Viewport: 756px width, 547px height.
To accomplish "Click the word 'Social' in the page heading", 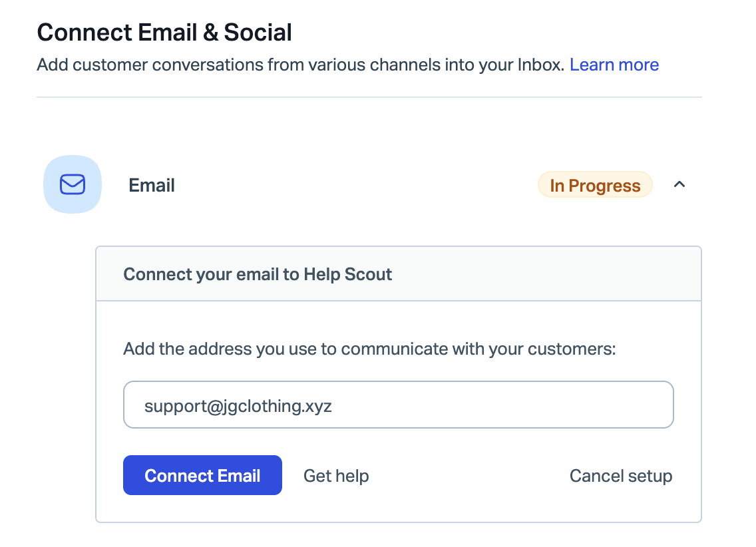I will (x=258, y=33).
